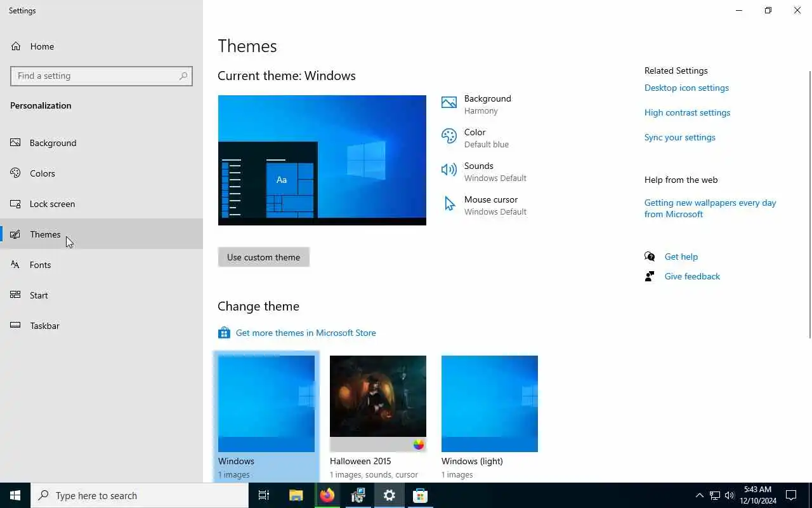The height and width of the screenshot is (508, 812).
Task: Click the current theme preview image
Action: [322, 160]
